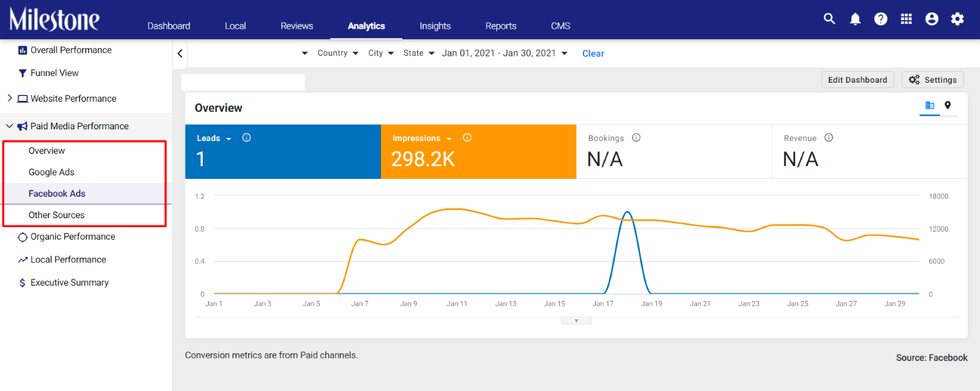
Task: Open the apps grid launcher
Action: (907, 19)
